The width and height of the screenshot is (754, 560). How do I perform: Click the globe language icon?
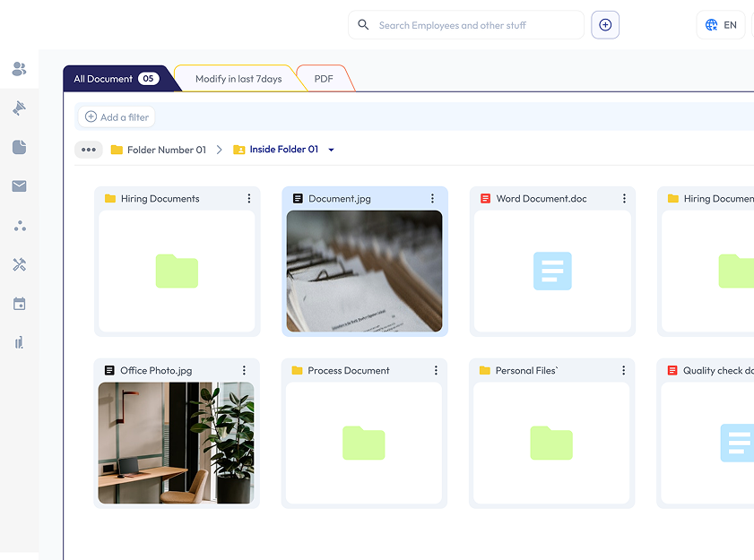click(711, 25)
